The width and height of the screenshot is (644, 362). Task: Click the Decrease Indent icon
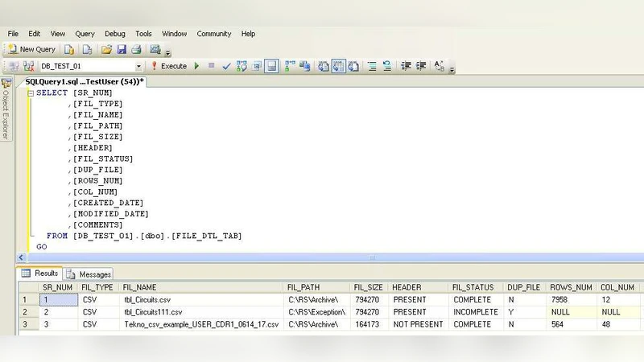coord(406,66)
